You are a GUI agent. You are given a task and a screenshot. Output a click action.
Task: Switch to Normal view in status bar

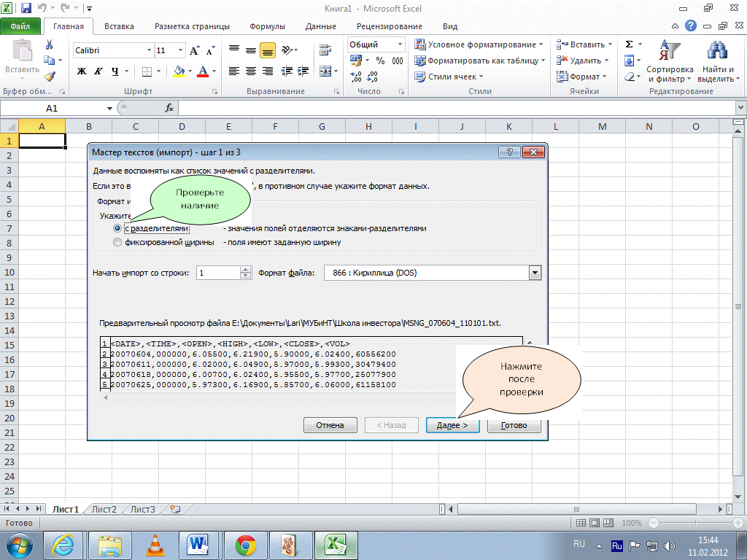[581, 523]
